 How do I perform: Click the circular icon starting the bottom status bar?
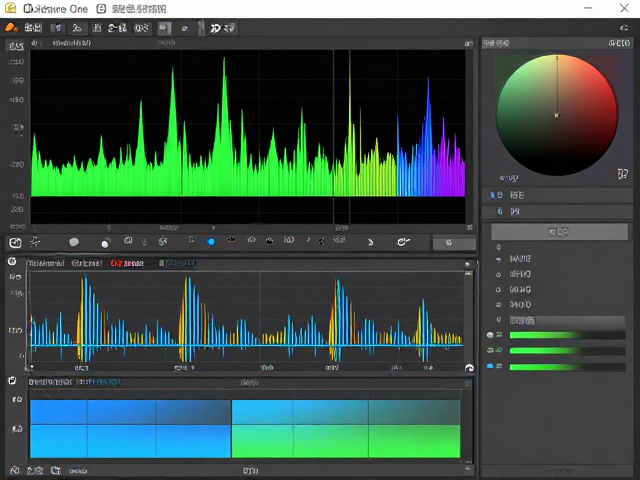pos(15,470)
